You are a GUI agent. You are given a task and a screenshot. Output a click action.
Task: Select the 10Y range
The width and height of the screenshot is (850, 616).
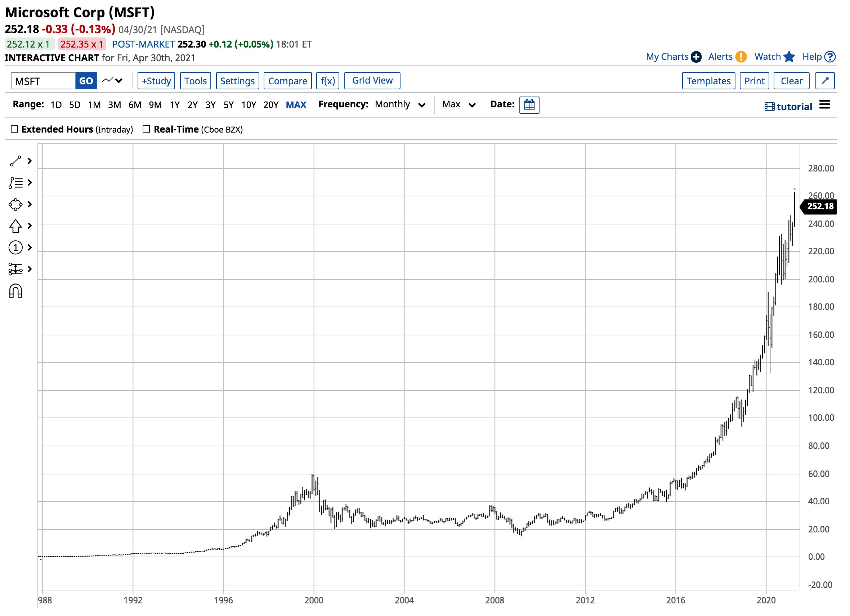click(x=249, y=105)
